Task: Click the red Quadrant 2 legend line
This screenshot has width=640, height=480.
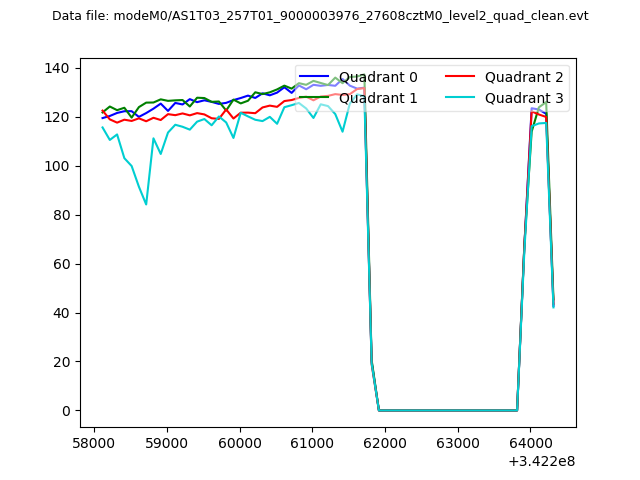Action: tap(461, 77)
